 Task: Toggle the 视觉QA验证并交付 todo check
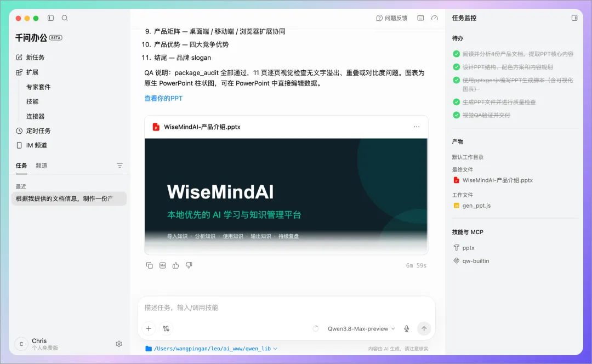coord(456,115)
